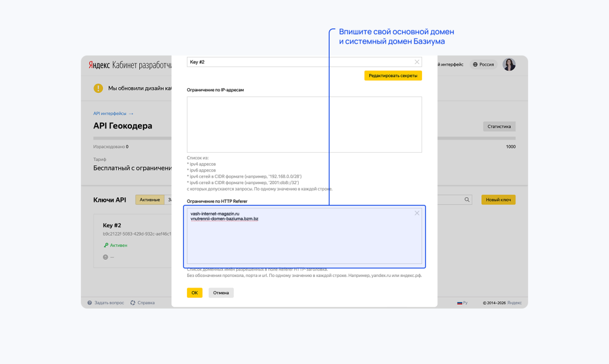Open the Россия region selector
Image resolution: width=609 pixels, height=364 pixels.
tap(484, 65)
